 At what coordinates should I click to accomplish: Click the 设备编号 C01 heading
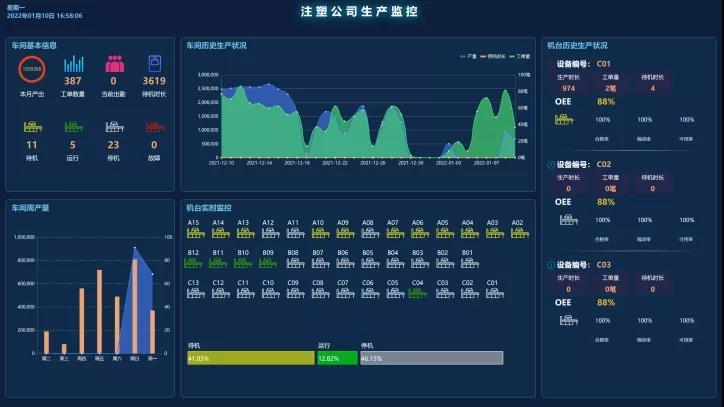[584, 64]
